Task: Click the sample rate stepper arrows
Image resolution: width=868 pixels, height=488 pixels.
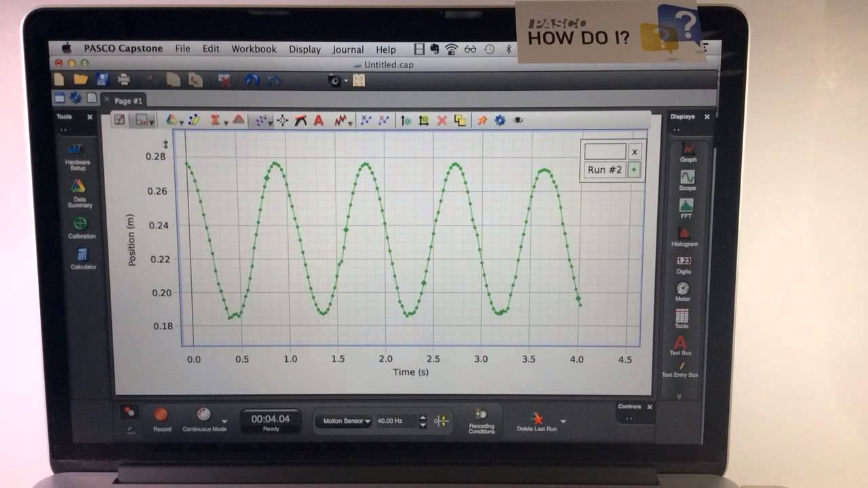Action: click(422, 421)
